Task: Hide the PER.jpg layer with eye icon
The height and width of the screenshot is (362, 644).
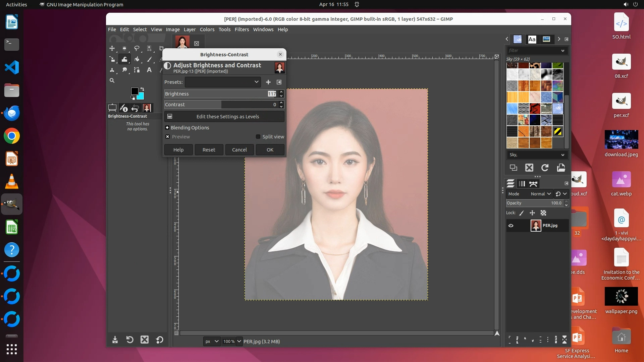Action: click(511, 226)
